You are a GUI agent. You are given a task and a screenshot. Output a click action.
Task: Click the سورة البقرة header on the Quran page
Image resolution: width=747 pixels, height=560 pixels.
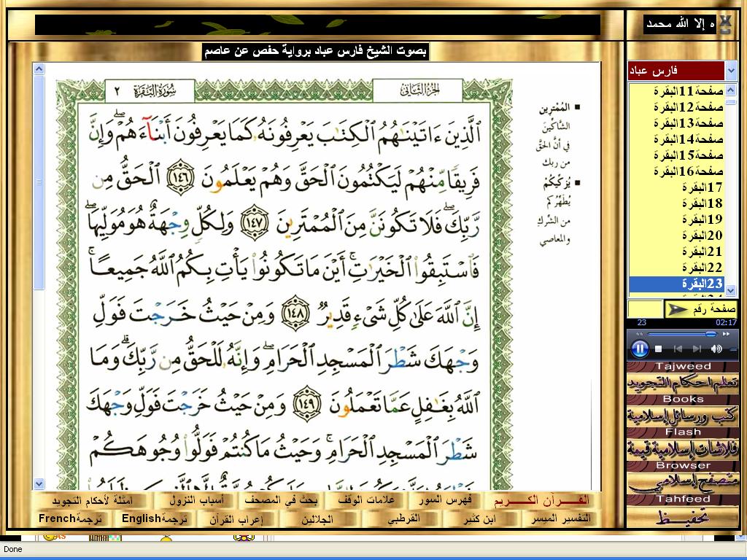pos(154,90)
